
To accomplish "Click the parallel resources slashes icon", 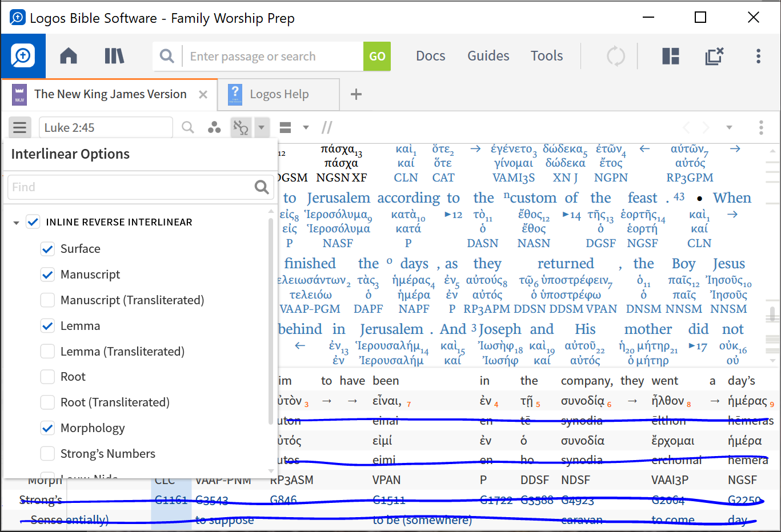I will [x=327, y=127].
